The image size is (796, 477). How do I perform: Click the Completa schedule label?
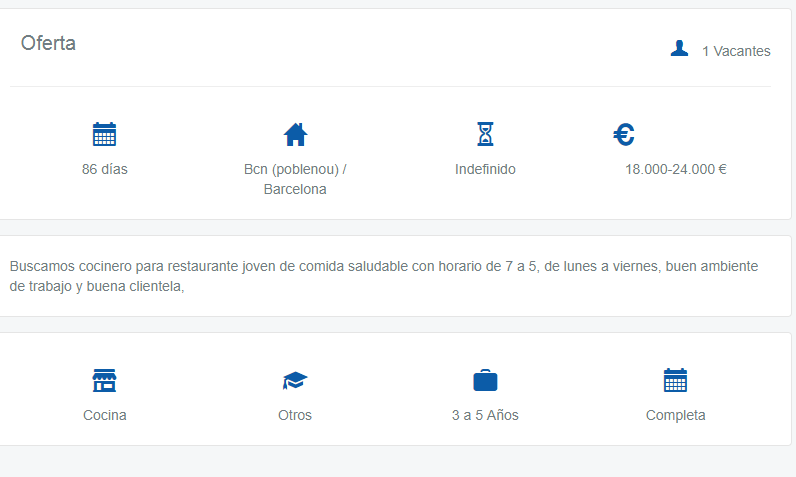click(675, 415)
